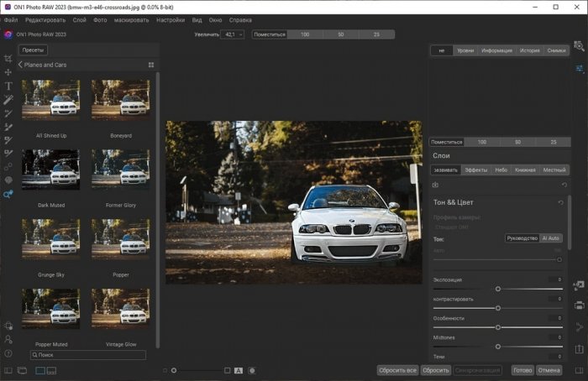Viewport: 588px width, 381px height.
Task: Apply the All Shined Up preset thumbnail
Action: [51, 99]
